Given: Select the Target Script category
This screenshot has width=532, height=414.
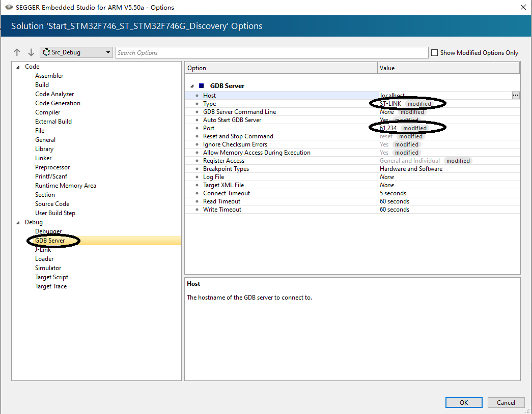Looking at the screenshot, I should pyautogui.click(x=52, y=277).
